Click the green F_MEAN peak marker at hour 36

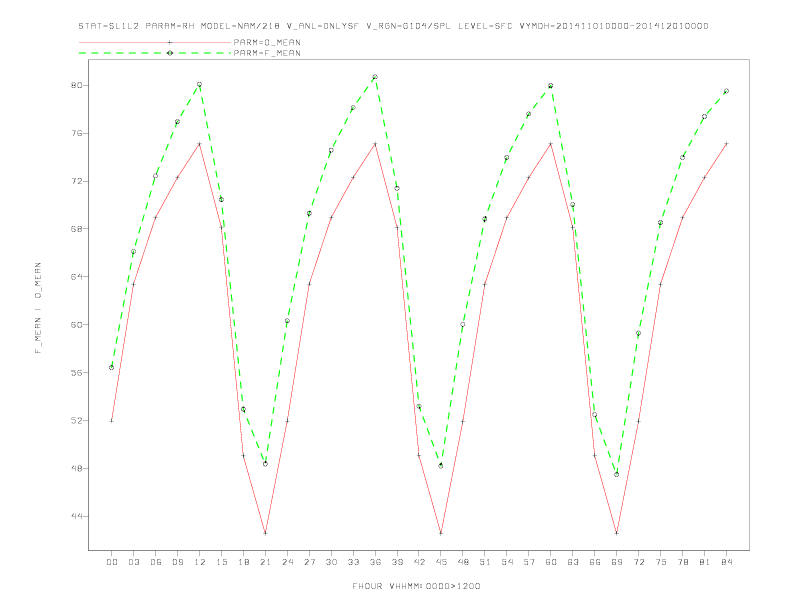click(x=375, y=77)
